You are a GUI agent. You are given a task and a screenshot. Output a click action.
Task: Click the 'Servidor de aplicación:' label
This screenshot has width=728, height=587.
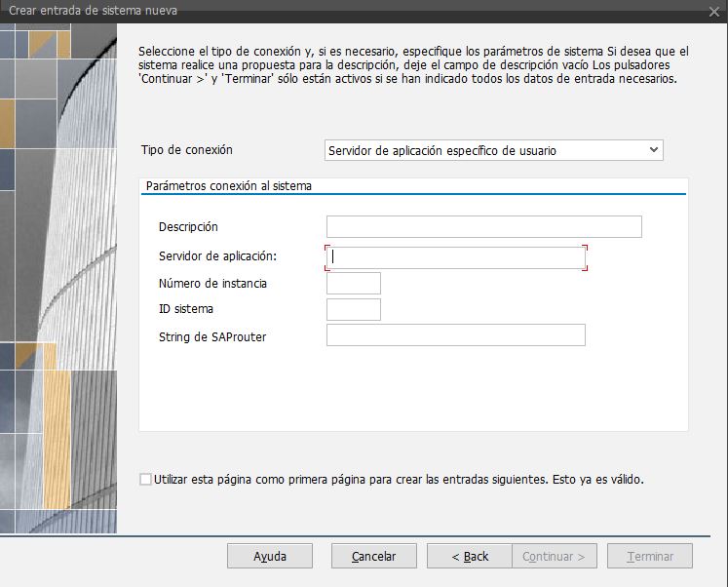[x=217, y=256]
